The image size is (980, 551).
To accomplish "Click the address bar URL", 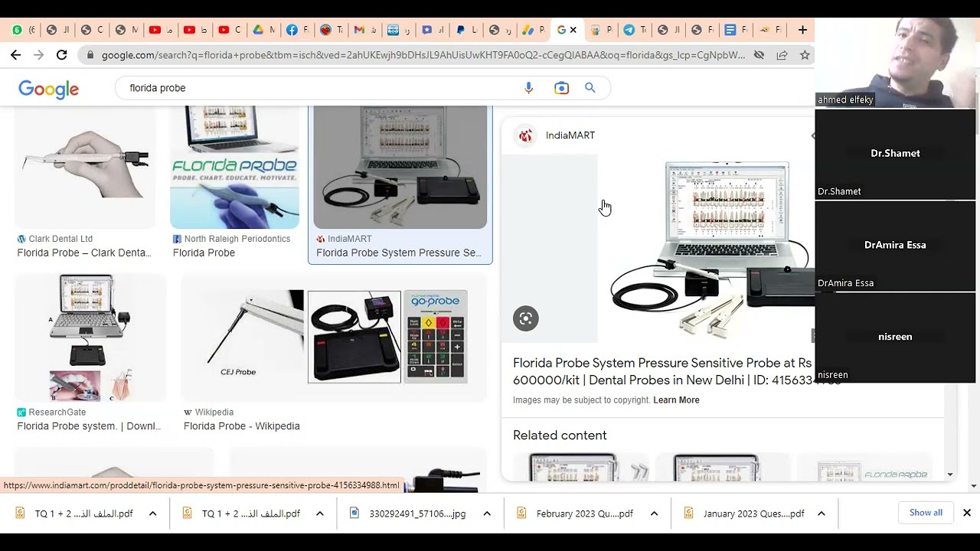I will click(423, 55).
